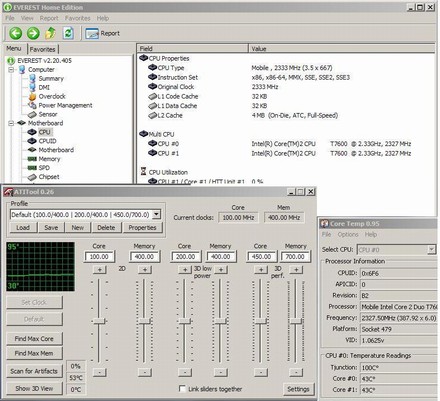Screen dimensions: 440x401
Task: Click the L2 Cache row
Action: pos(287,116)
